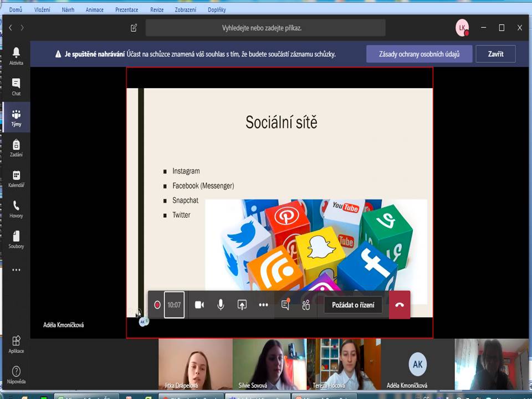Expand more apps ellipsis in left sidebar
This screenshot has width=532, height=399.
pos(16,270)
